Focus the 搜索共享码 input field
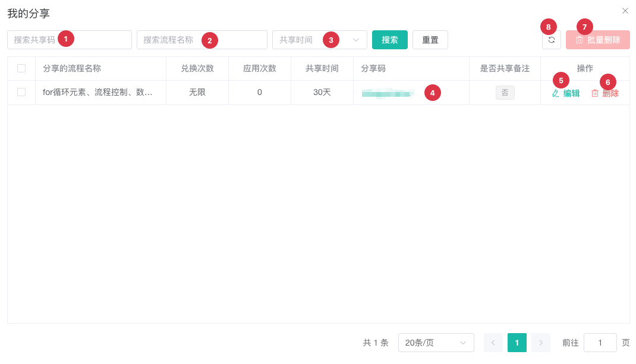Image resolution: width=636 pixels, height=364 pixels. (x=70, y=40)
